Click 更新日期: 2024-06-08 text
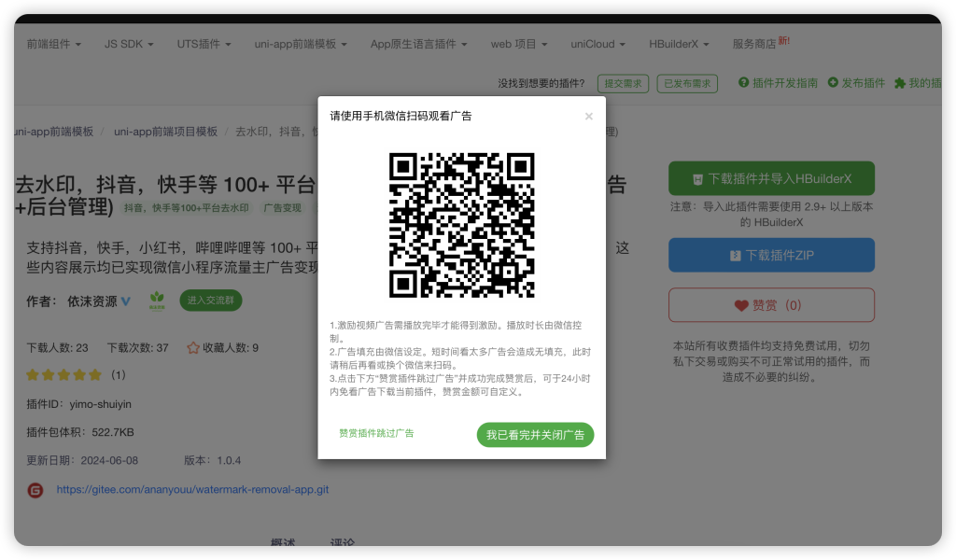The height and width of the screenshot is (560, 956). coord(82,460)
